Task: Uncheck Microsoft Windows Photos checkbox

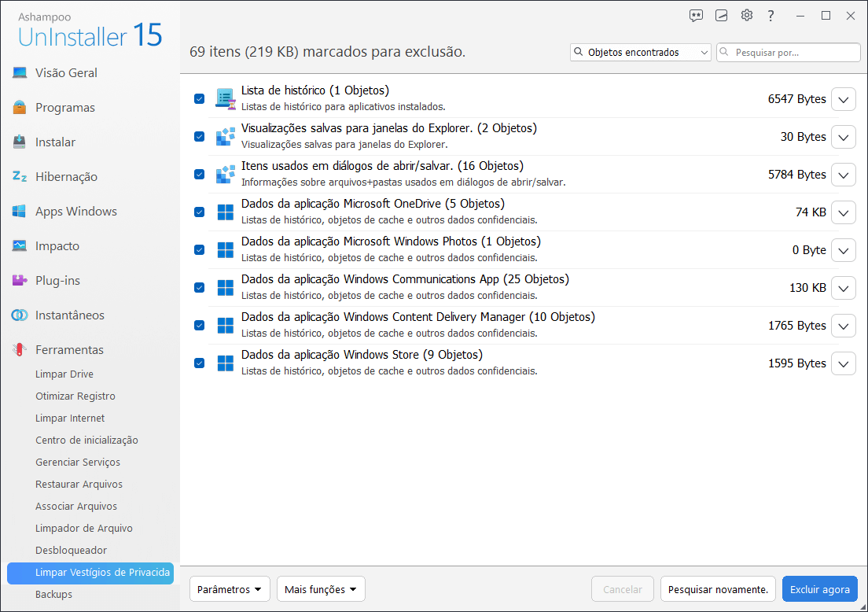Action: [199, 250]
